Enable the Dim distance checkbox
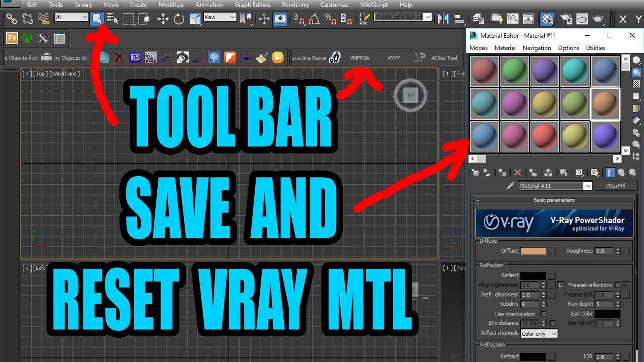 553,323
